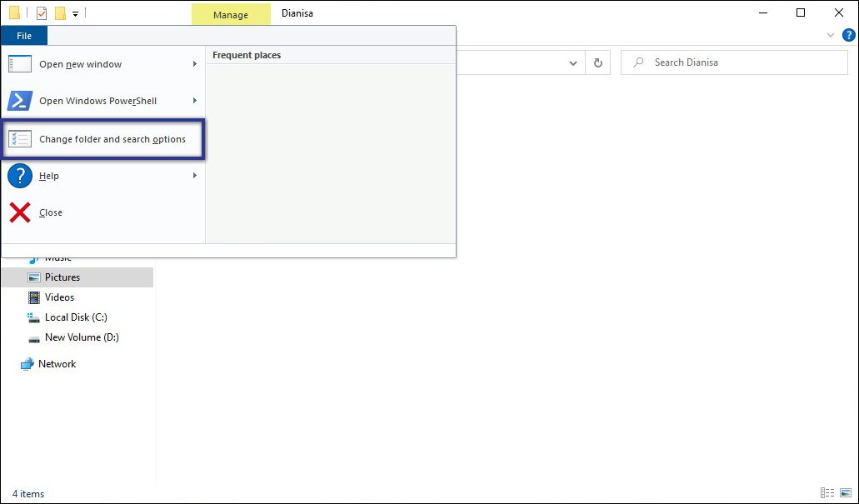The image size is (859, 504).
Task: Click the New folder quick access icon
Action: click(60, 12)
